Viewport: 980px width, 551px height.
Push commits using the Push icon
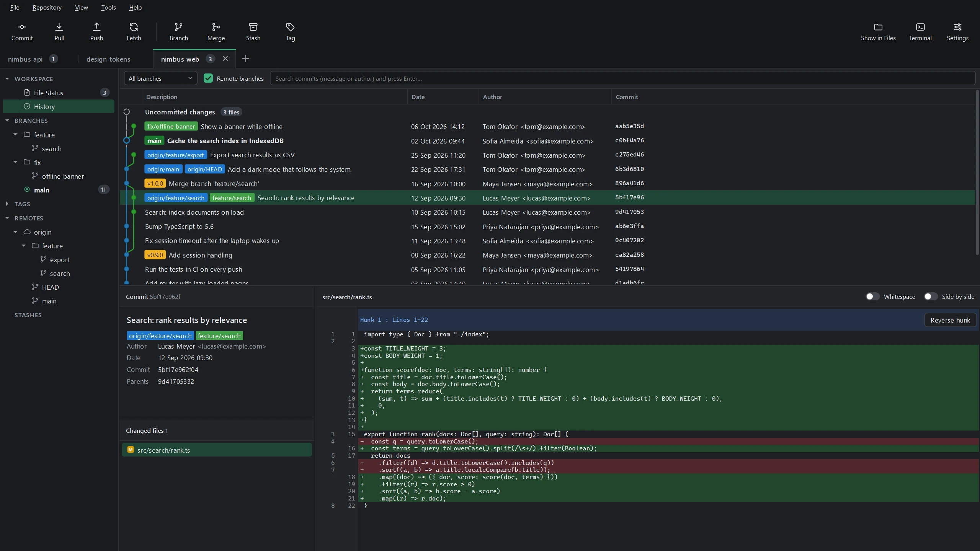96,32
